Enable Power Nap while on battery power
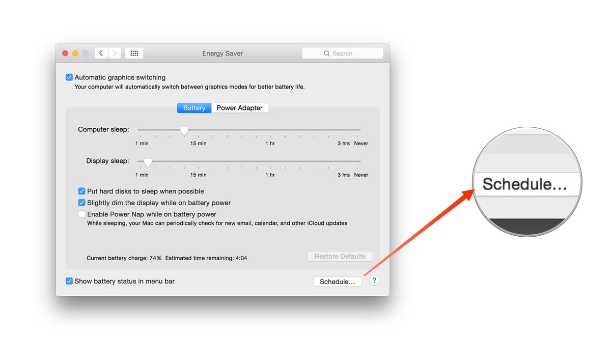This screenshot has width=611, height=364. point(82,214)
